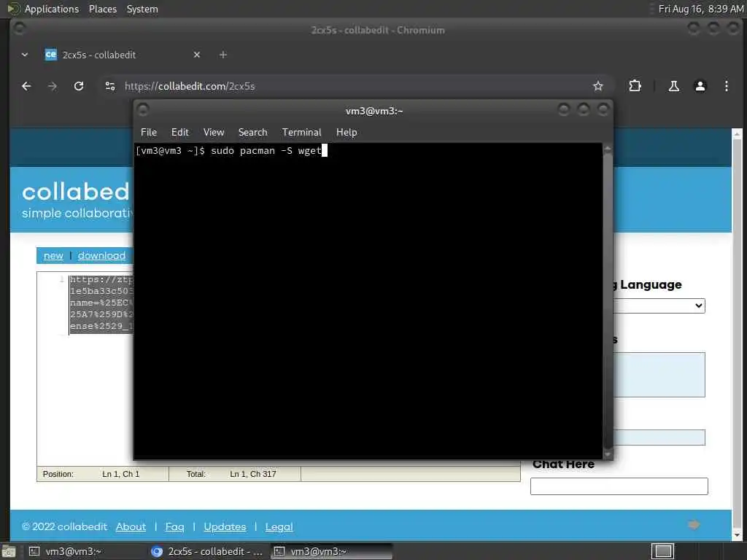Screen dimensions: 747x560
Task: Click the terminal vertical scrollbar
Action: pyautogui.click(x=608, y=301)
